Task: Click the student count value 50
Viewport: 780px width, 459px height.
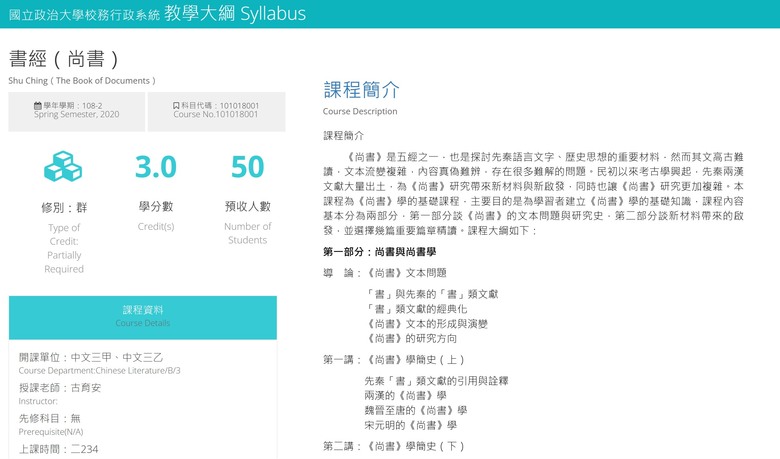Action: (x=247, y=167)
